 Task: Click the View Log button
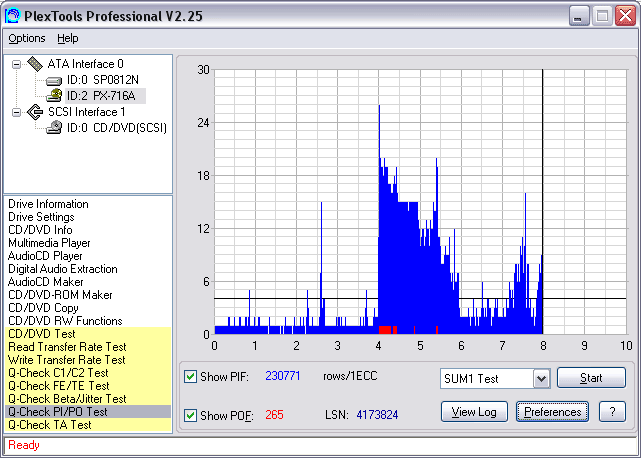click(474, 412)
